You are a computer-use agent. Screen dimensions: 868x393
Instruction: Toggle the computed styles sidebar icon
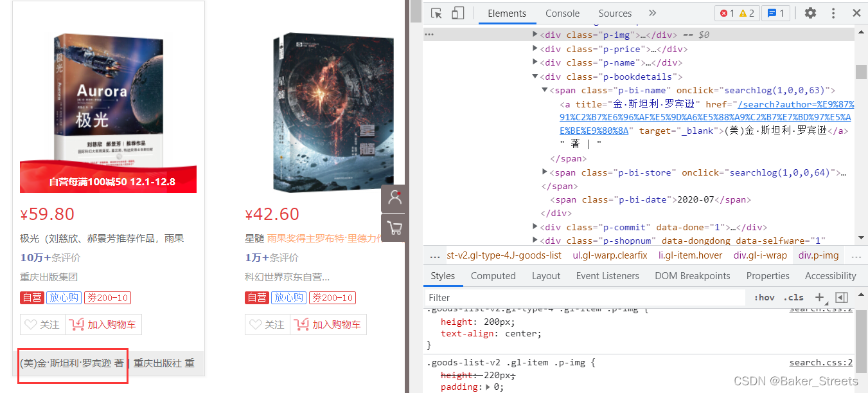pyautogui.click(x=842, y=298)
